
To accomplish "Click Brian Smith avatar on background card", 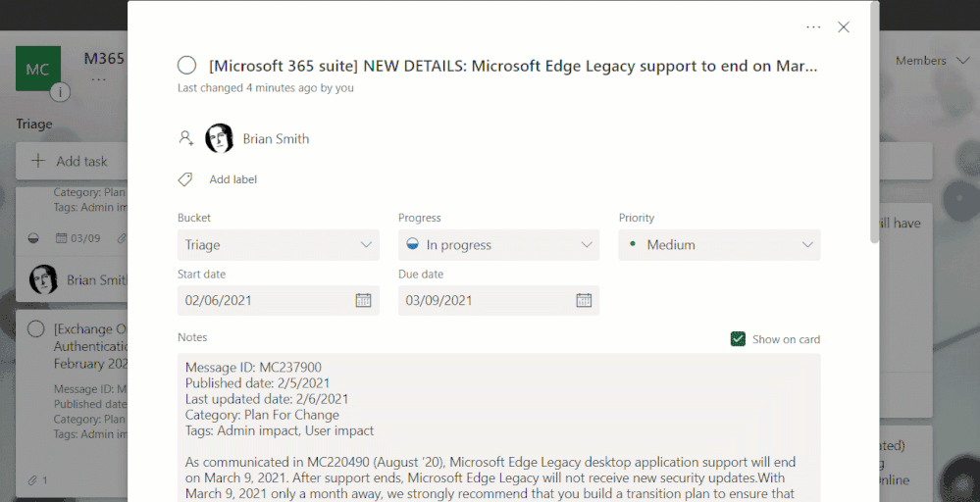I will click(x=43, y=279).
